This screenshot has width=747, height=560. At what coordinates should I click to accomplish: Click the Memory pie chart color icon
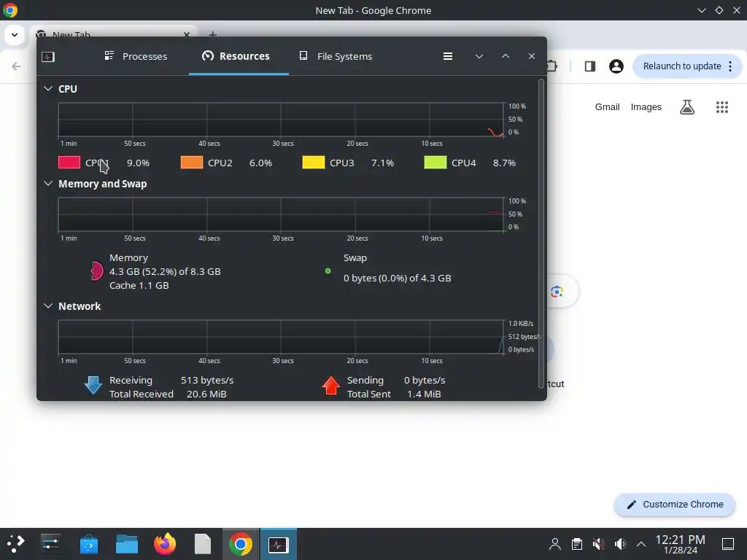click(96, 271)
